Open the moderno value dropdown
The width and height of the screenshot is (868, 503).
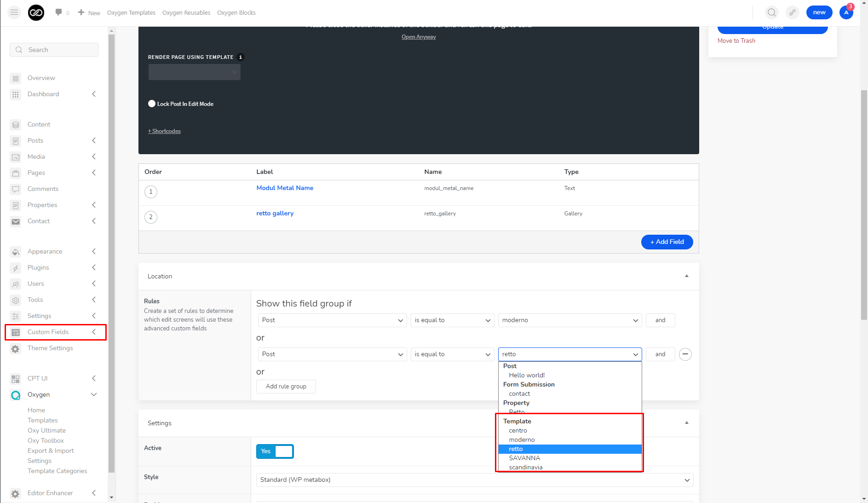[x=570, y=320]
